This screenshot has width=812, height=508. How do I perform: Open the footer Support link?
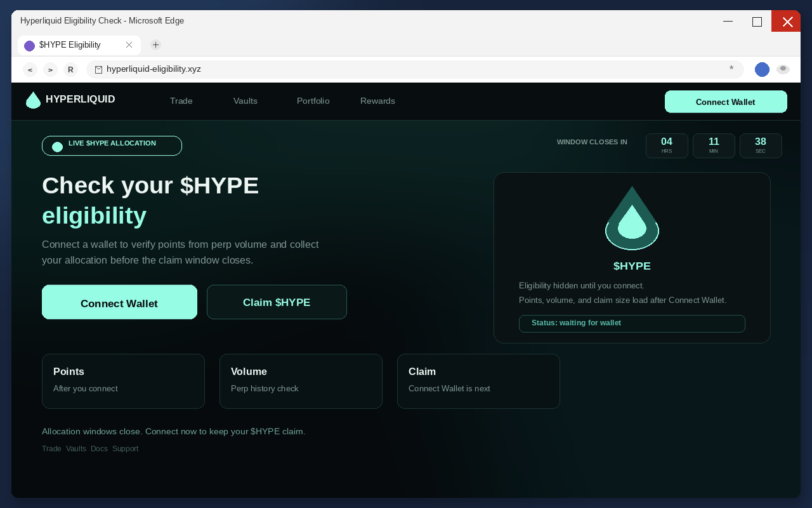pyautogui.click(x=125, y=449)
